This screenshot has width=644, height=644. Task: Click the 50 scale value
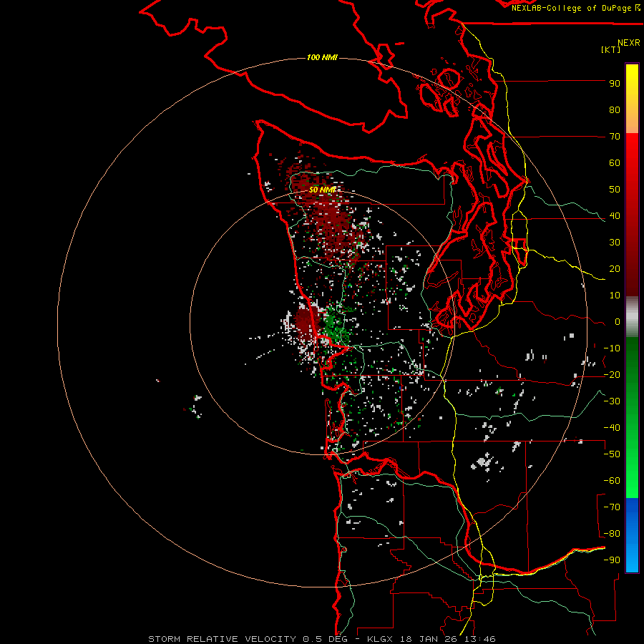tap(615, 190)
